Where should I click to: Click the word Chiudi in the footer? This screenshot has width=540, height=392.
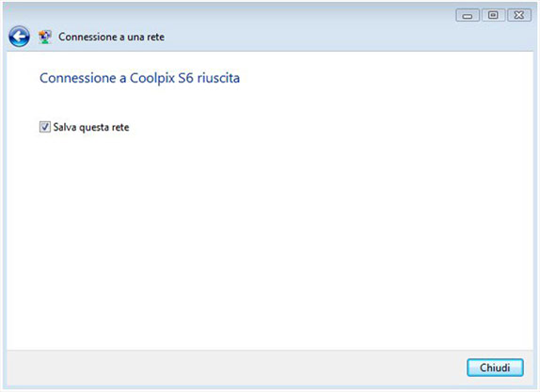495,368
